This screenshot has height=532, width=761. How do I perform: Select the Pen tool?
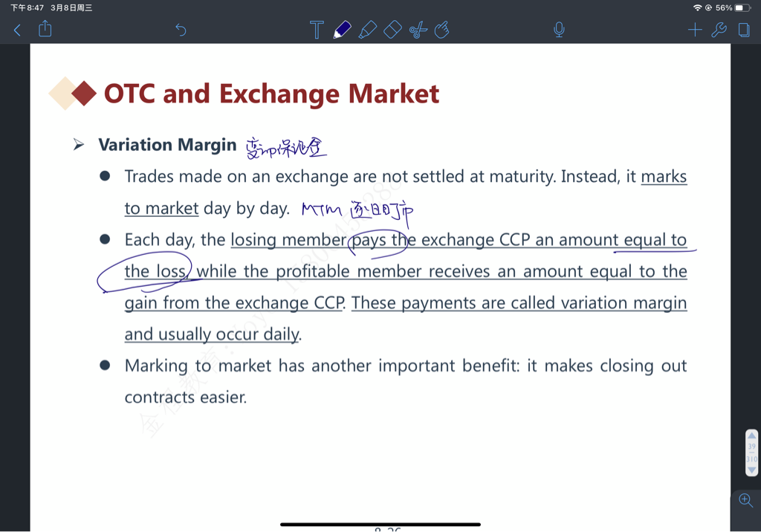[x=342, y=30]
